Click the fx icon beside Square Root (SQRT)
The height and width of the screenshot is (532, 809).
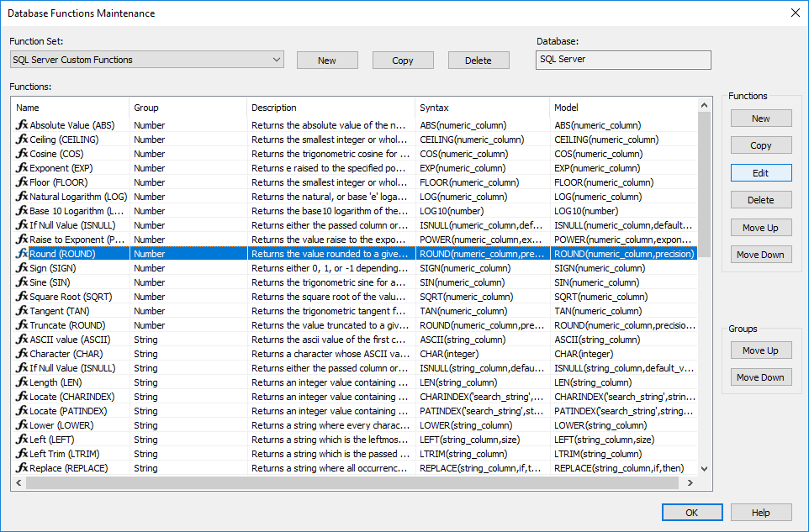tap(22, 297)
